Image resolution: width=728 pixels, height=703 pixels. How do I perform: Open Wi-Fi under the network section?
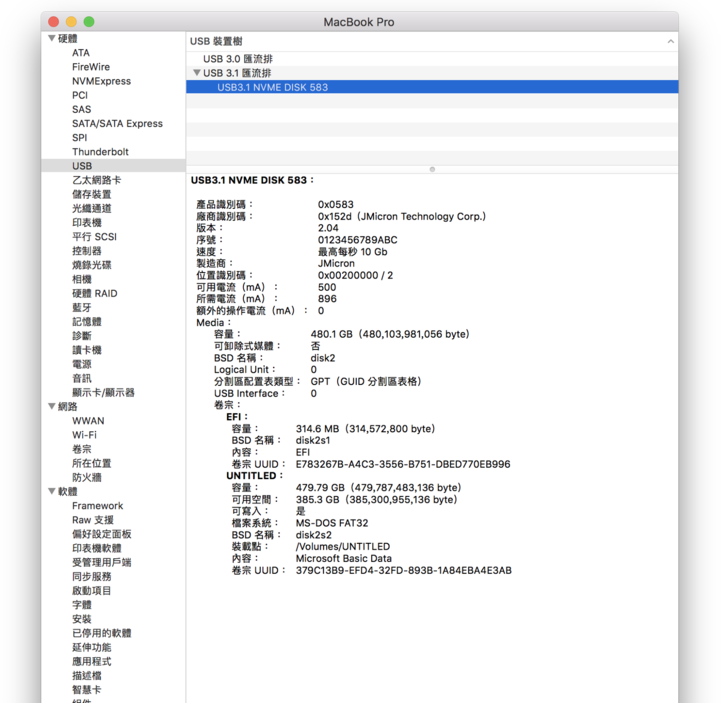coord(84,435)
